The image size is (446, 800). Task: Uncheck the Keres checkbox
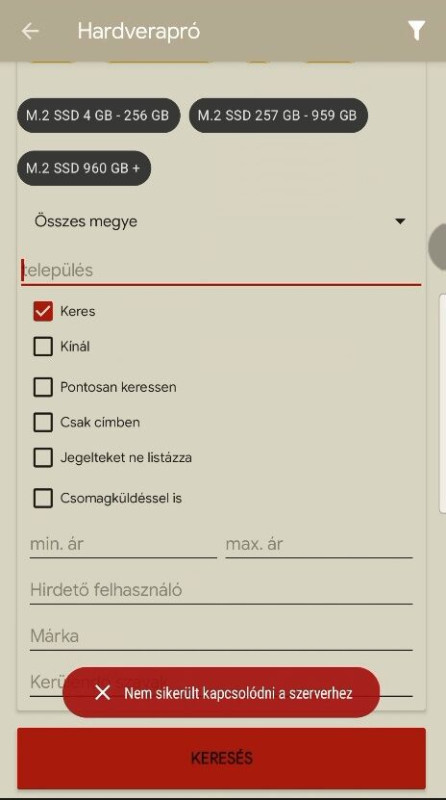43,311
